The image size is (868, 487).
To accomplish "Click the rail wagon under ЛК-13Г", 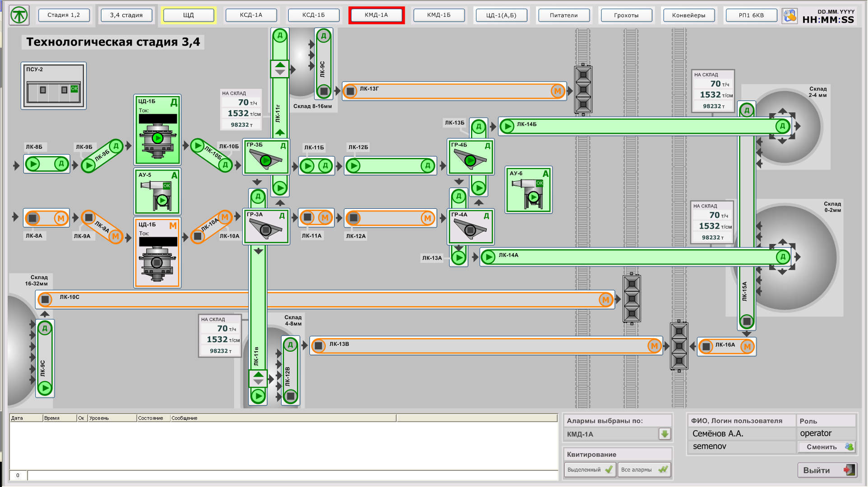I will click(583, 90).
